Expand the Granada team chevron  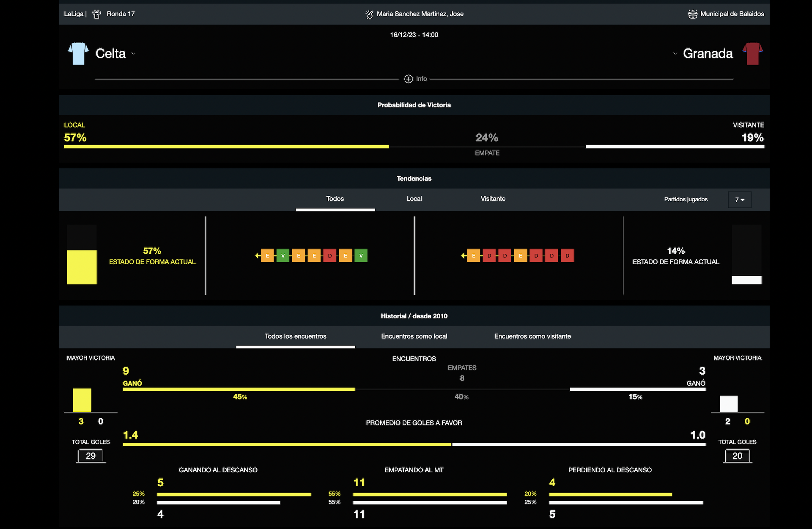pyautogui.click(x=675, y=54)
